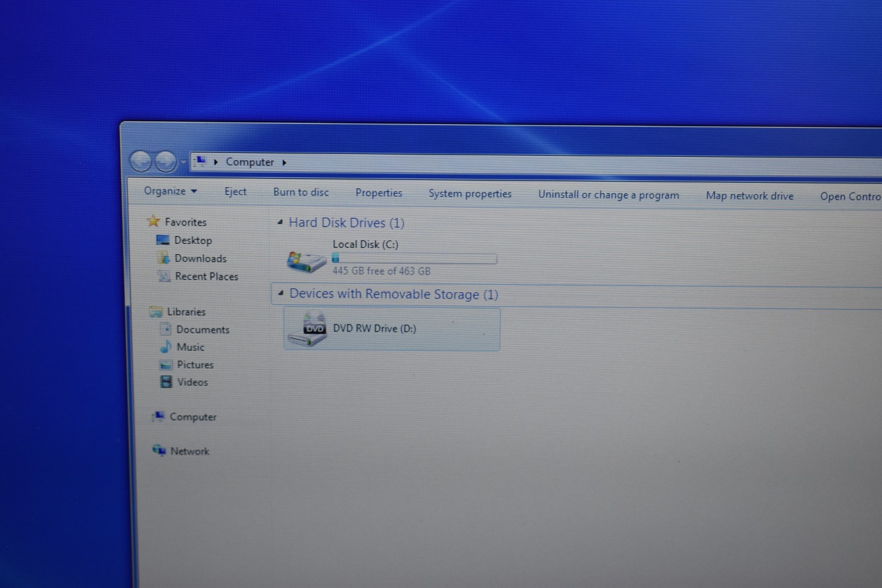Click Eject in the toolbar
882x588 pixels.
(235, 192)
